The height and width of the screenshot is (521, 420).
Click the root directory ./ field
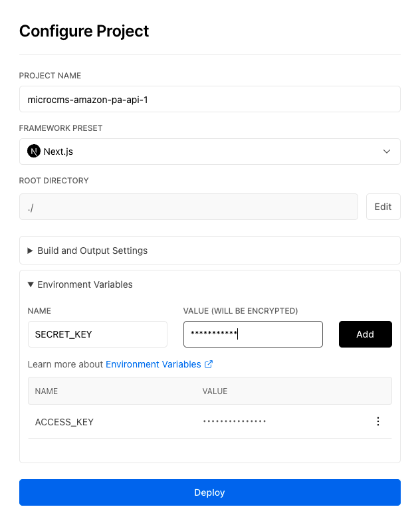[188, 207]
